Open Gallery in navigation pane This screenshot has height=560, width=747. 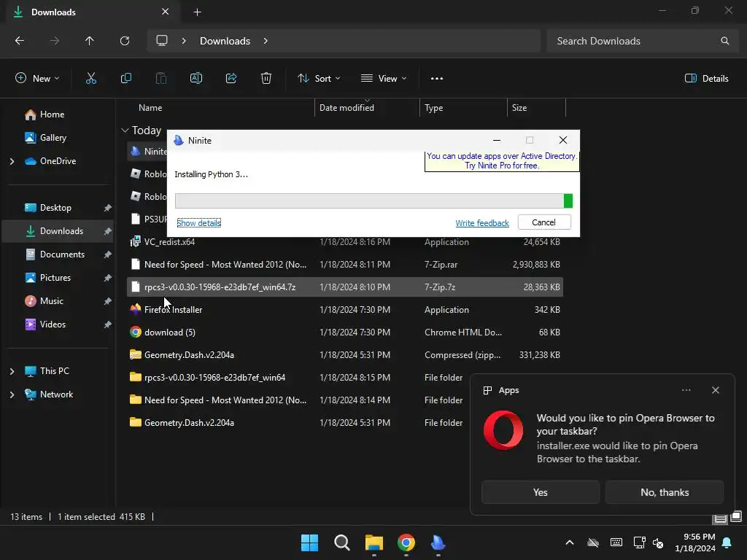point(53,138)
